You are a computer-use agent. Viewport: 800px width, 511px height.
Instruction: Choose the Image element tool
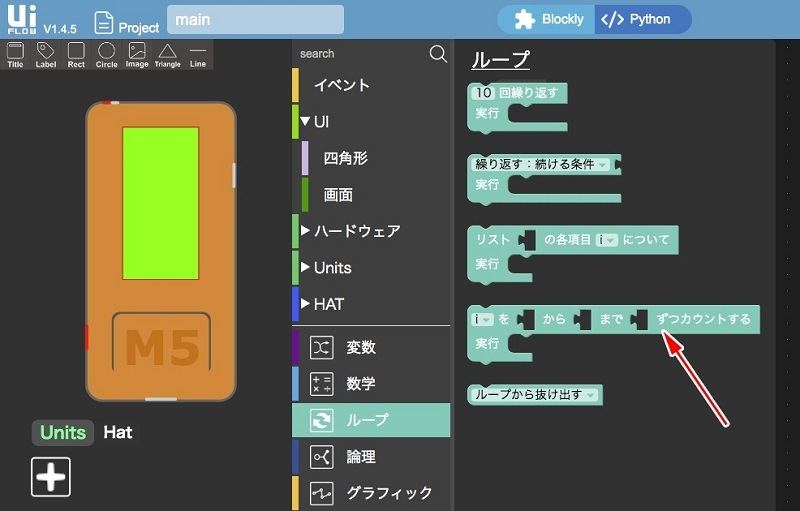137,54
